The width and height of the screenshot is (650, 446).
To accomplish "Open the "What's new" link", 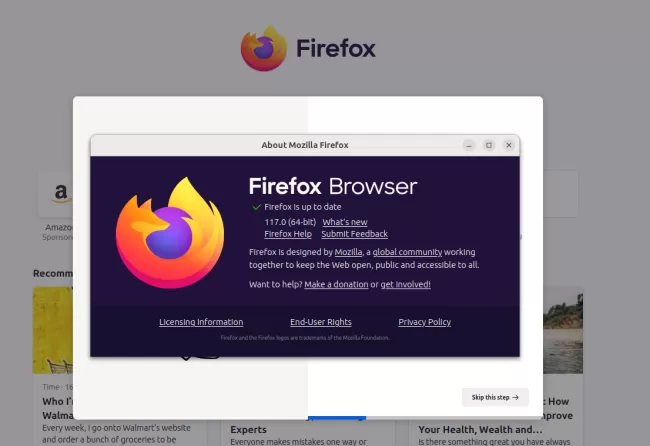I will (x=344, y=222).
